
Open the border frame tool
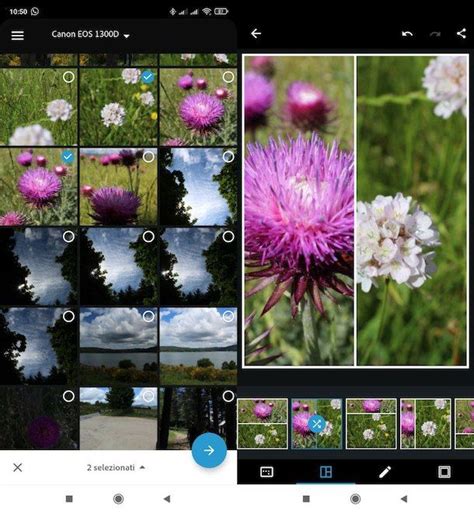tap(444, 472)
